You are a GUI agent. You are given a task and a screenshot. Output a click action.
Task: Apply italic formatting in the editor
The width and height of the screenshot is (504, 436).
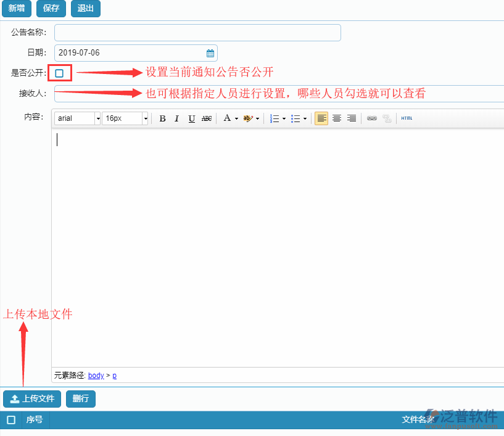177,118
